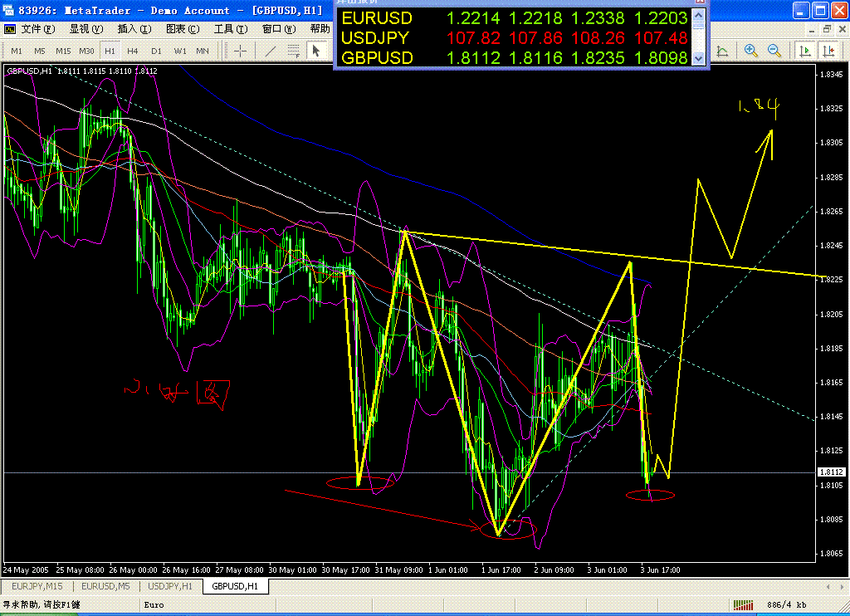Click the USDJPY row in the quotes panel
850x616 pixels.
point(515,38)
